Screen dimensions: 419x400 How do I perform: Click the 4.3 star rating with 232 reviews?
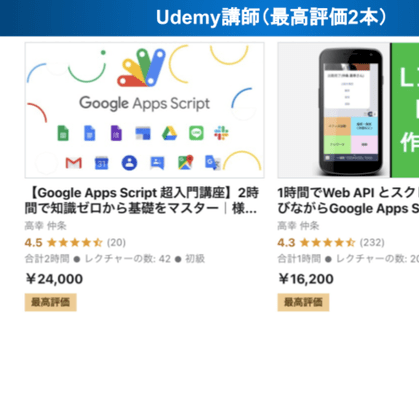[331, 242]
